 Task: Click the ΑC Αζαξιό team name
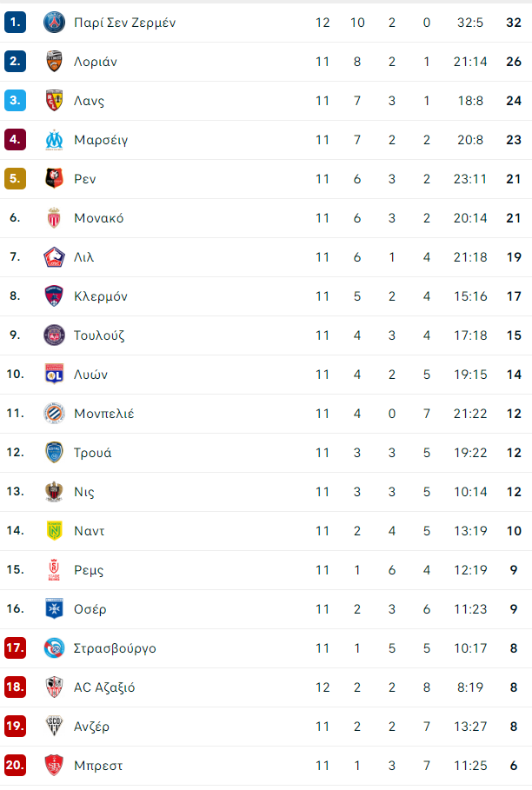[104, 687]
